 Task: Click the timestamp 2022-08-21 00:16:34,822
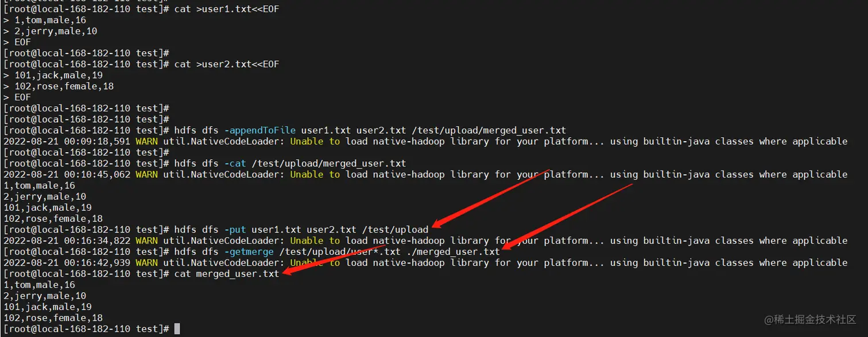click(x=67, y=241)
